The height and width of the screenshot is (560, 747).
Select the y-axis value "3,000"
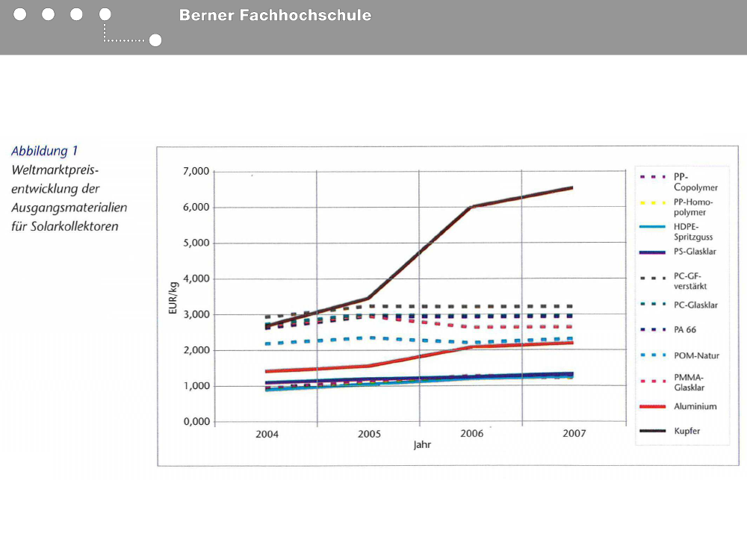(x=196, y=314)
